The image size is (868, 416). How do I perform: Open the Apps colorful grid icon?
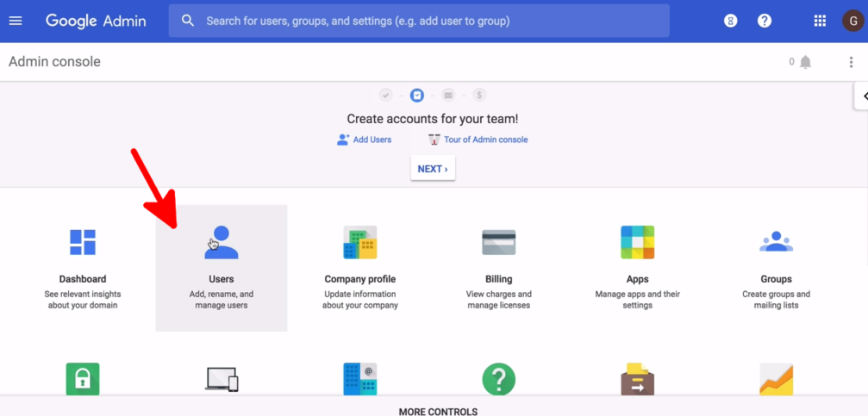[638, 242]
